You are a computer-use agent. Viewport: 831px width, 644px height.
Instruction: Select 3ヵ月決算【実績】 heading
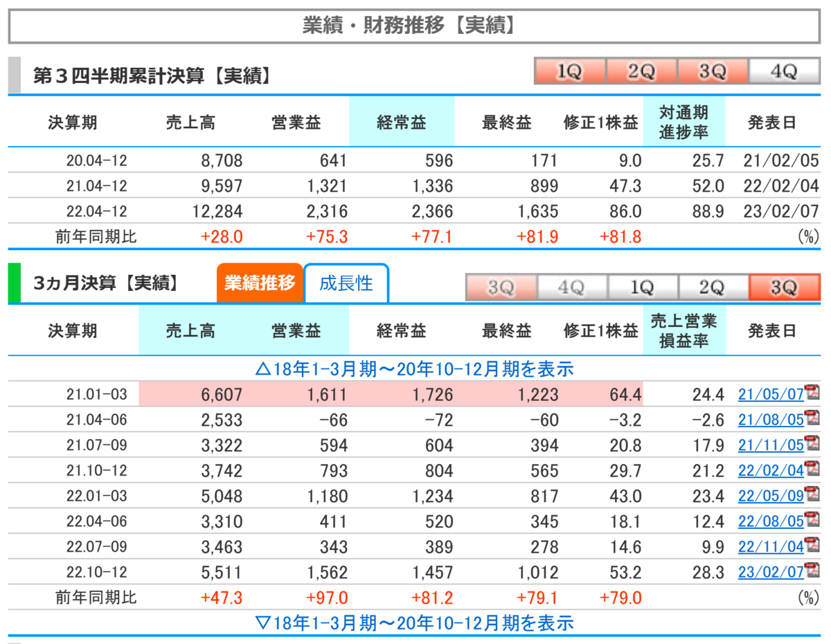(x=105, y=283)
